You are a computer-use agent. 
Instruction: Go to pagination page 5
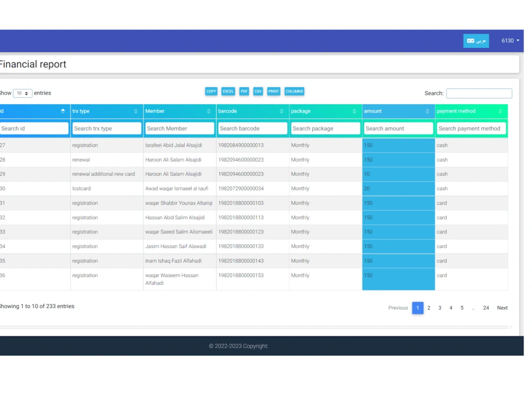462,307
